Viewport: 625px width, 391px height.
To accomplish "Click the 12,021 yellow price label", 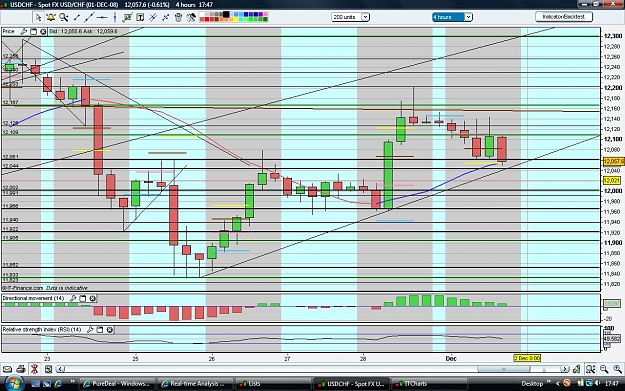I will pyautogui.click(x=611, y=181).
